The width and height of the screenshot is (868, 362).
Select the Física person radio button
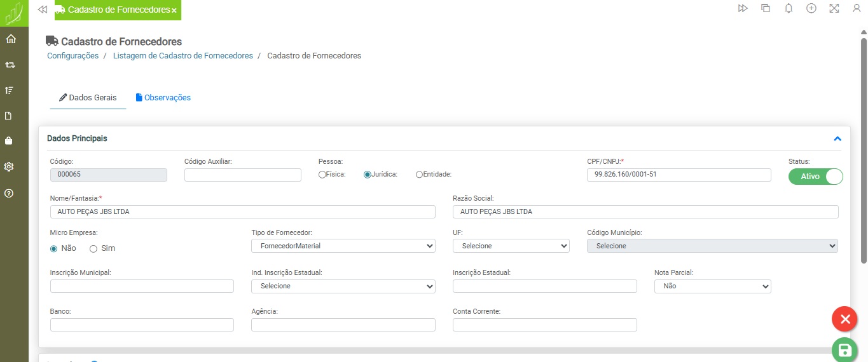click(x=322, y=175)
